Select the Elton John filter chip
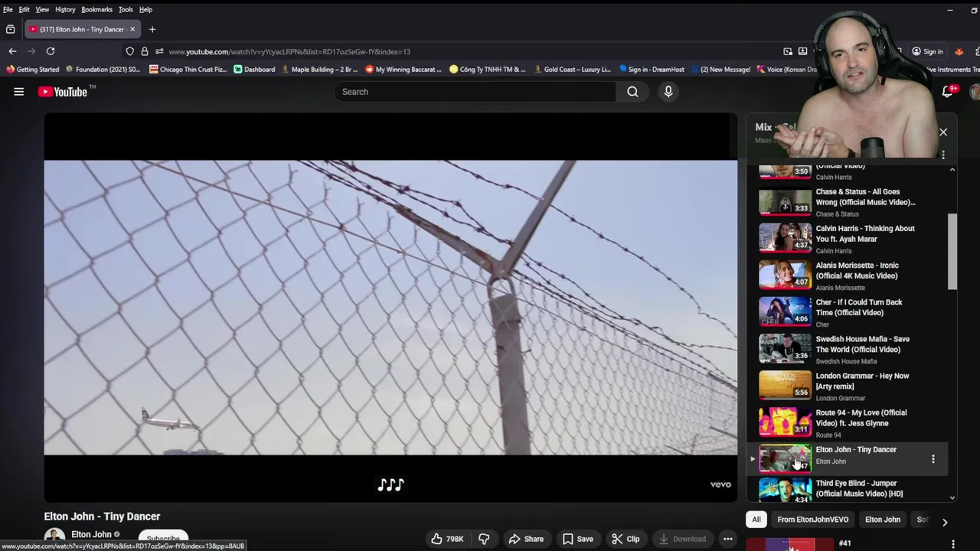This screenshot has height=551, width=980. tap(883, 520)
